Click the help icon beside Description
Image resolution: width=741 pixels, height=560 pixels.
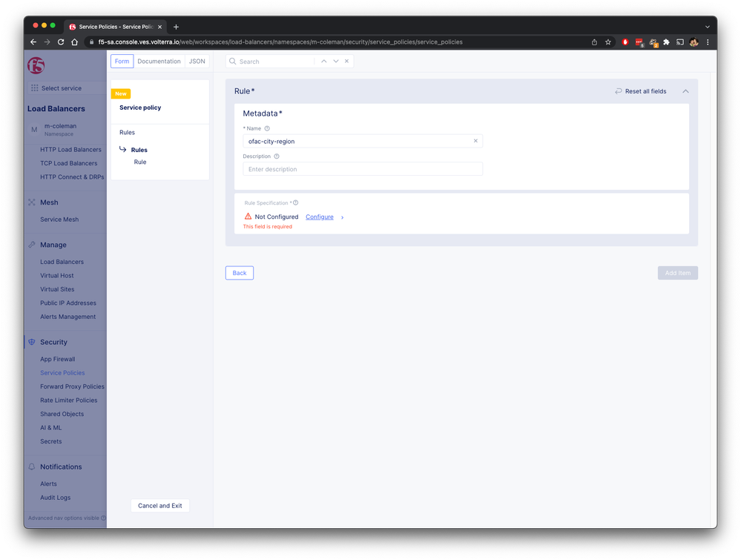coord(277,157)
